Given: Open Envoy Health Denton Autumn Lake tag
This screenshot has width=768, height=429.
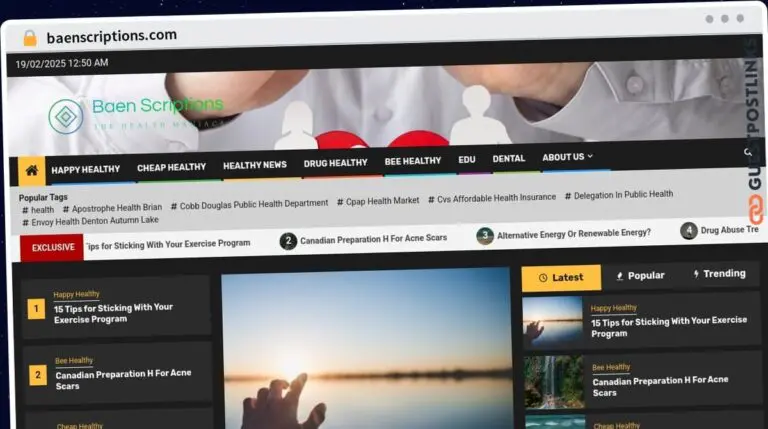Looking at the screenshot, I should [x=90, y=221].
